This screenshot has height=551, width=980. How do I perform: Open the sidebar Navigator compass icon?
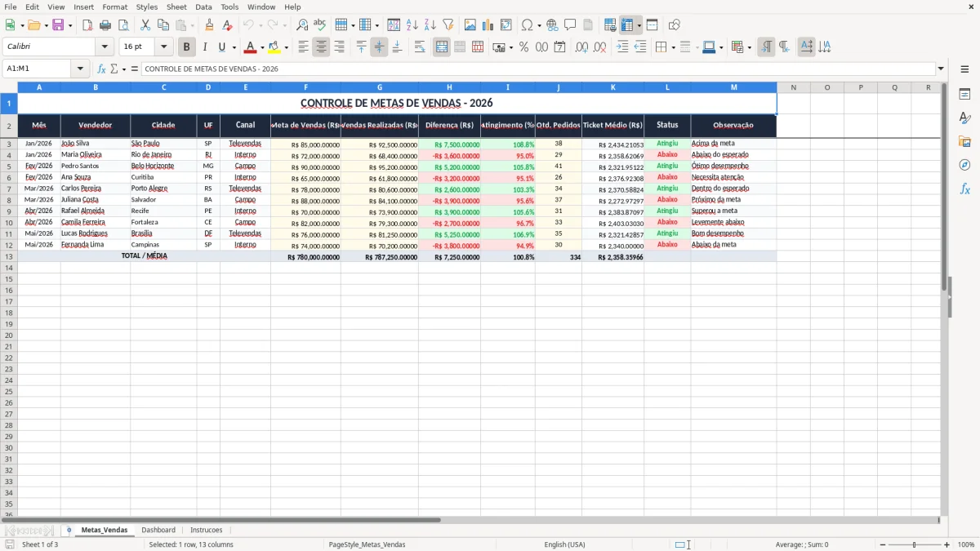click(964, 165)
